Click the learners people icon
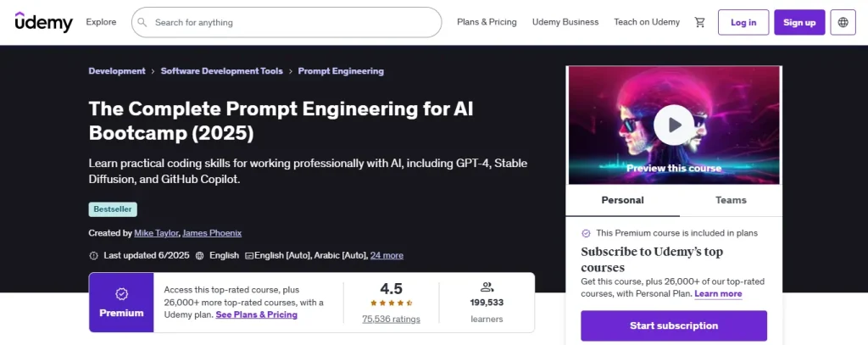The image size is (868, 345). pos(487,287)
